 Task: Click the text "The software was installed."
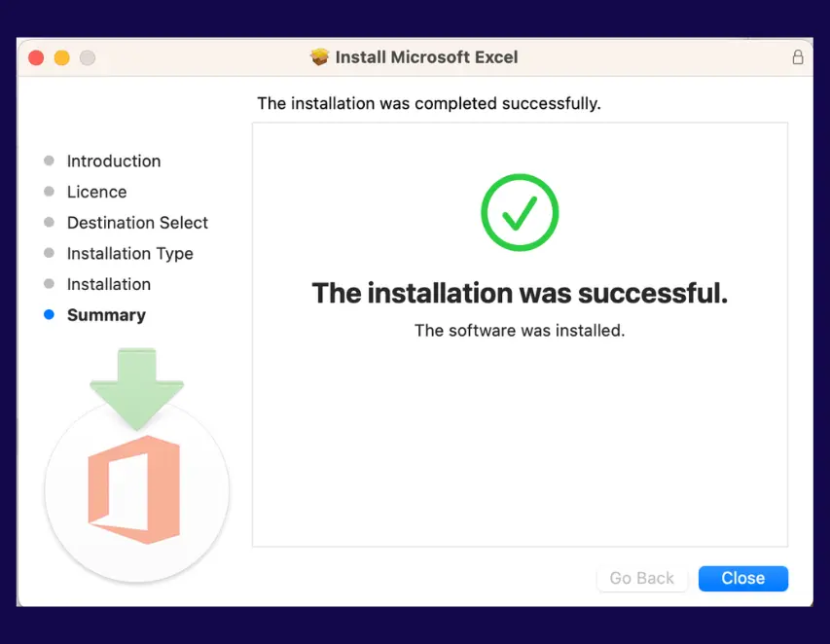coord(520,330)
